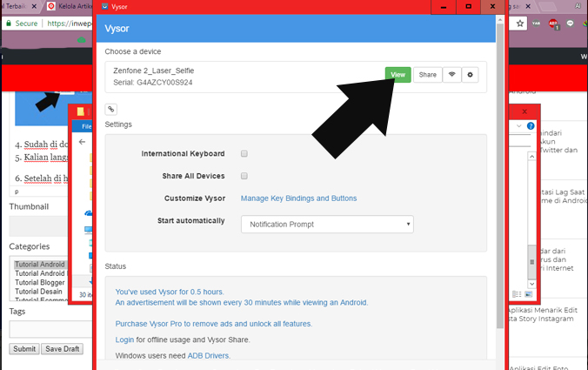The height and width of the screenshot is (370, 588).
Task: Click the Vysor app icon in title bar
Action: (x=104, y=7)
